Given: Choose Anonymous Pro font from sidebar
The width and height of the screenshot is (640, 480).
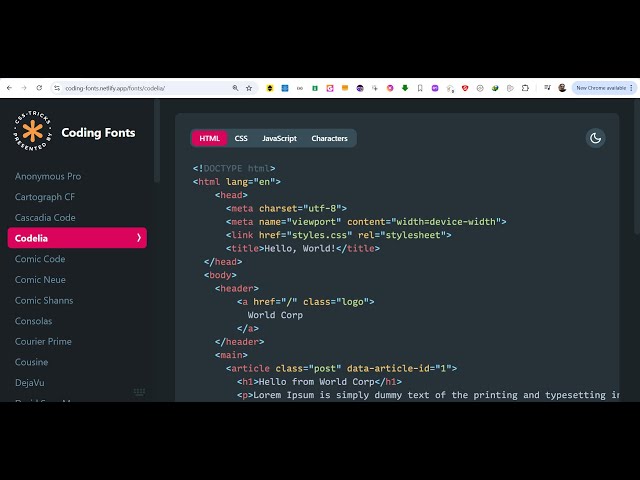Looking at the screenshot, I should (x=48, y=176).
